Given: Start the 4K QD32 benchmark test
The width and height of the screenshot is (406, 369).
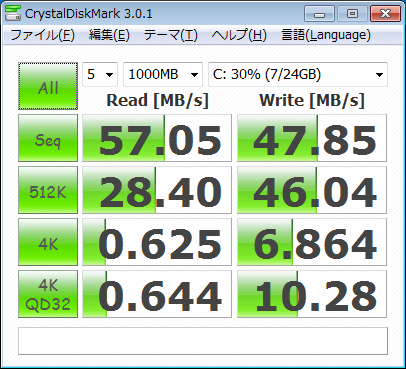Looking at the screenshot, I should pos(48,294).
